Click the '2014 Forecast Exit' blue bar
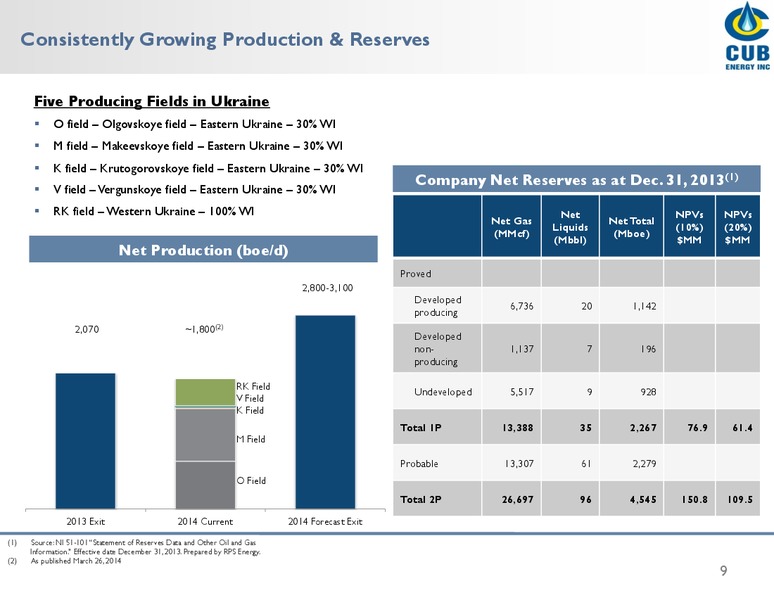The image size is (774, 600). pyautogui.click(x=325, y=412)
